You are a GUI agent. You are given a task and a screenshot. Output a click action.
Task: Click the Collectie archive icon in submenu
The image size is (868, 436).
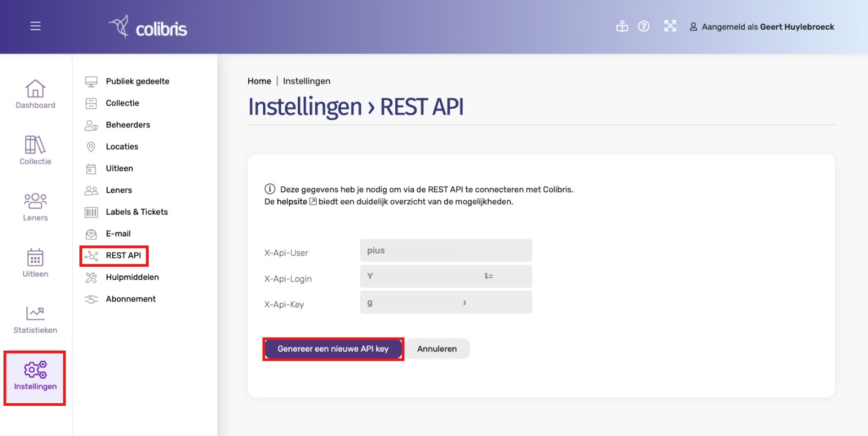tap(91, 103)
